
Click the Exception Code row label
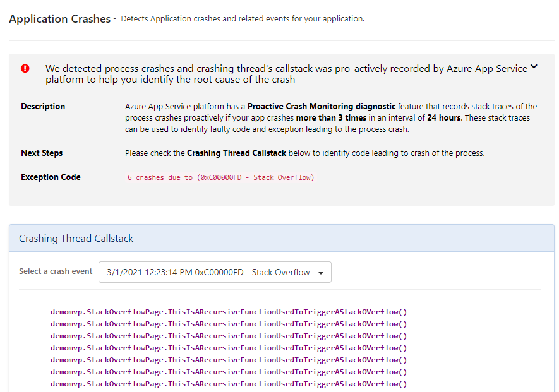(51, 177)
